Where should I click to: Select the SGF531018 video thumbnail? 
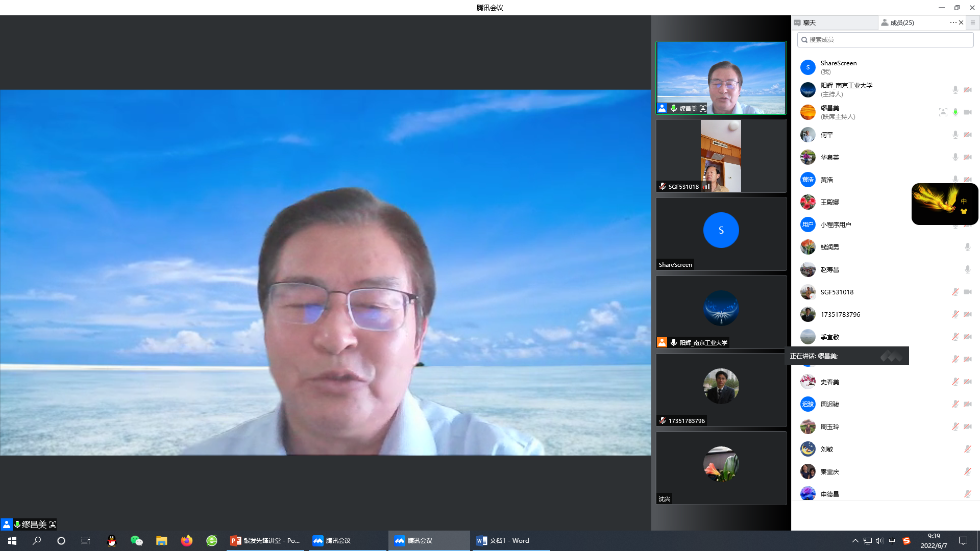tap(721, 156)
